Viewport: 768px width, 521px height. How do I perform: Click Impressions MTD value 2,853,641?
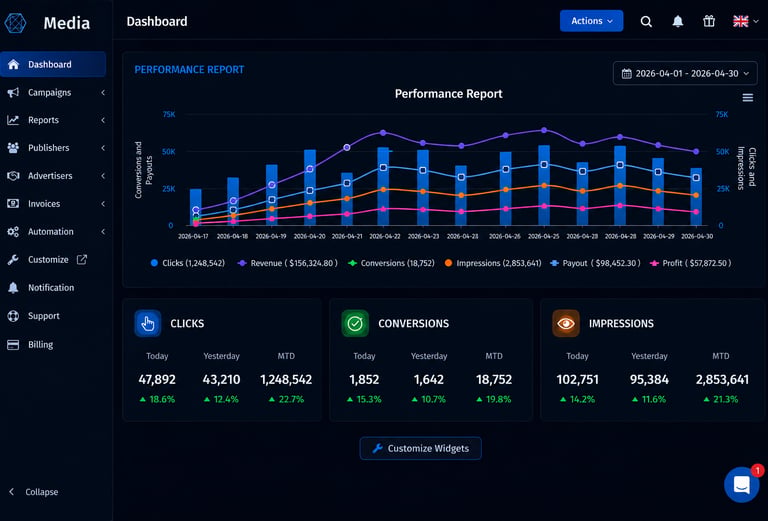[x=722, y=379]
